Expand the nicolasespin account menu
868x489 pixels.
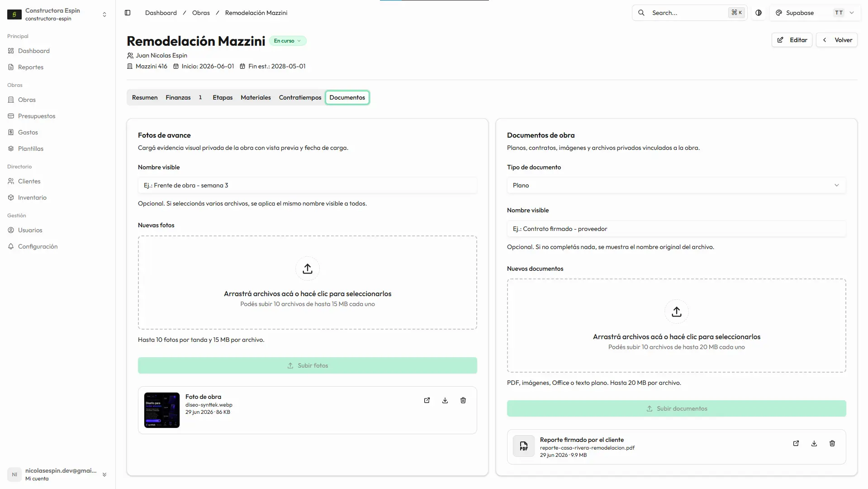57,475
